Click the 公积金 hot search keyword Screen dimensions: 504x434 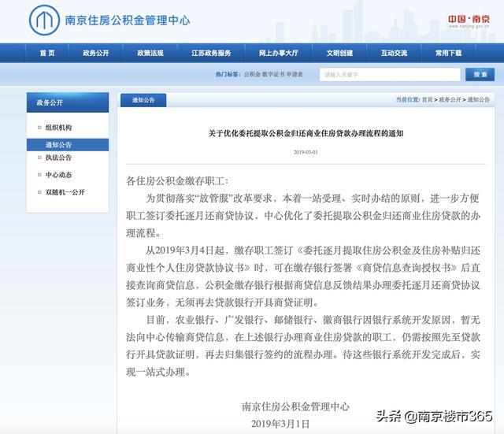pyautogui.click(x=251, y=74)
